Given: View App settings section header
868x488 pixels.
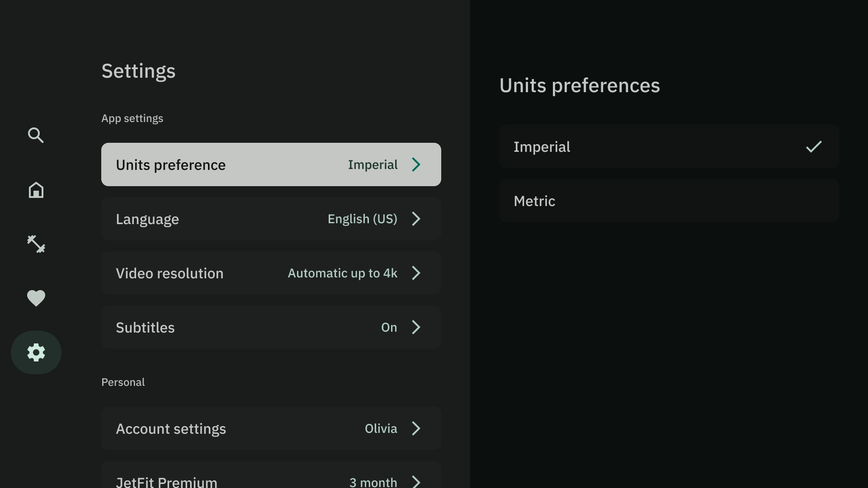Looking at the screenshot, I should (x=132, y=118).
